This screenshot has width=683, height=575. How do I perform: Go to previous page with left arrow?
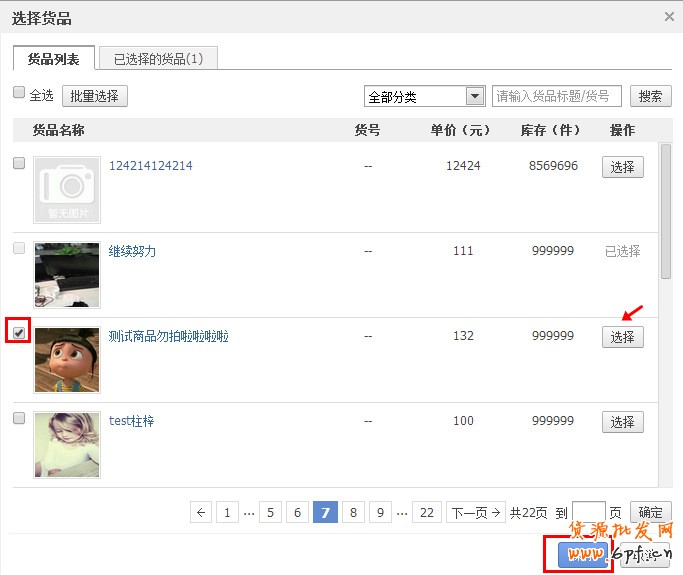202,513
